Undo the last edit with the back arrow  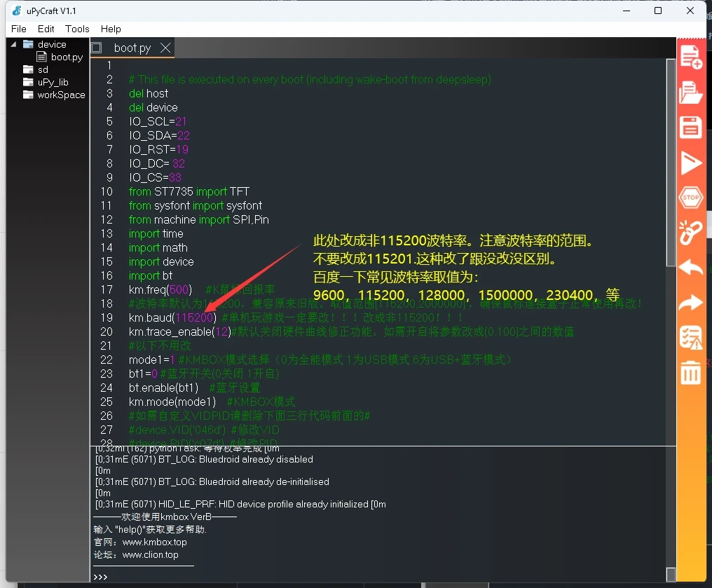coord(691,267)
